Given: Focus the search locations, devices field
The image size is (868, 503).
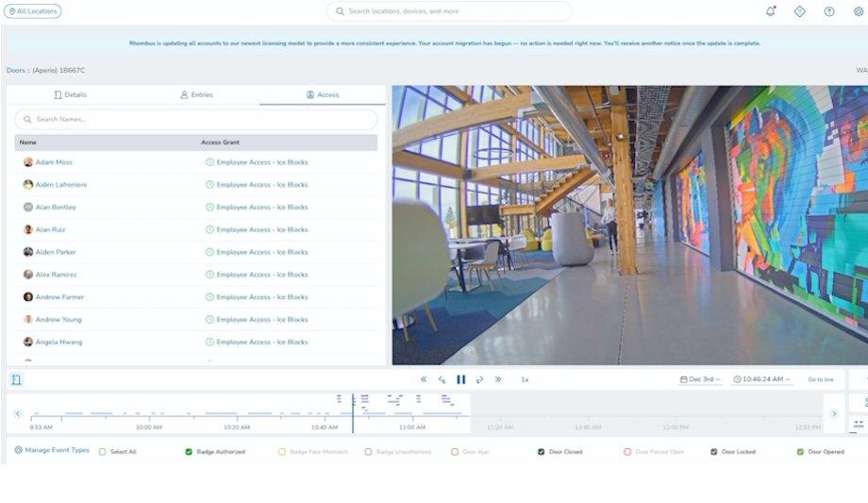Looking at the screenshot, I should [x=449, y=11].
